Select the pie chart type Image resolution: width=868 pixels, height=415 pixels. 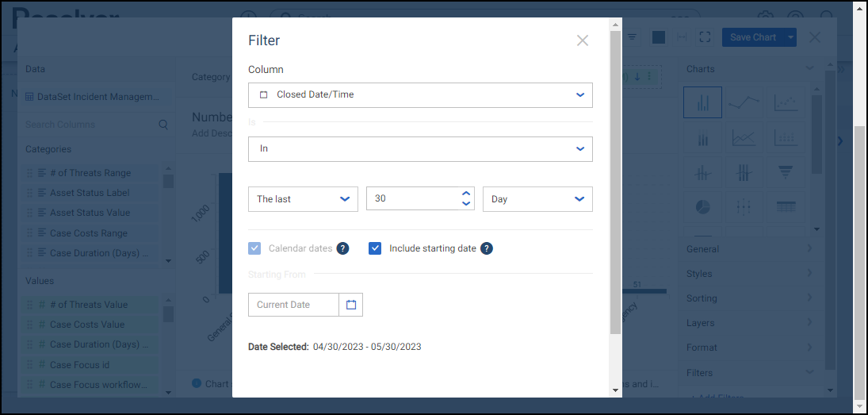click(x=702, y=207)
